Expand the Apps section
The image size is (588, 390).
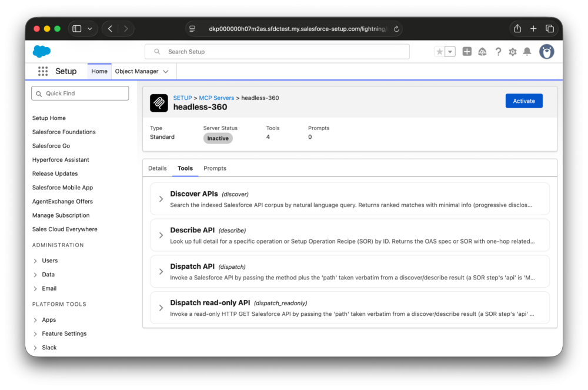[35, 320]
